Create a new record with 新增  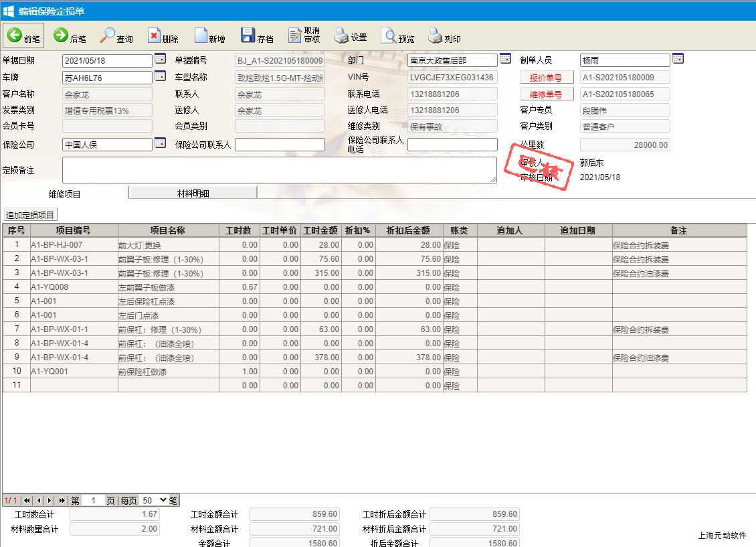coord(209,36)
